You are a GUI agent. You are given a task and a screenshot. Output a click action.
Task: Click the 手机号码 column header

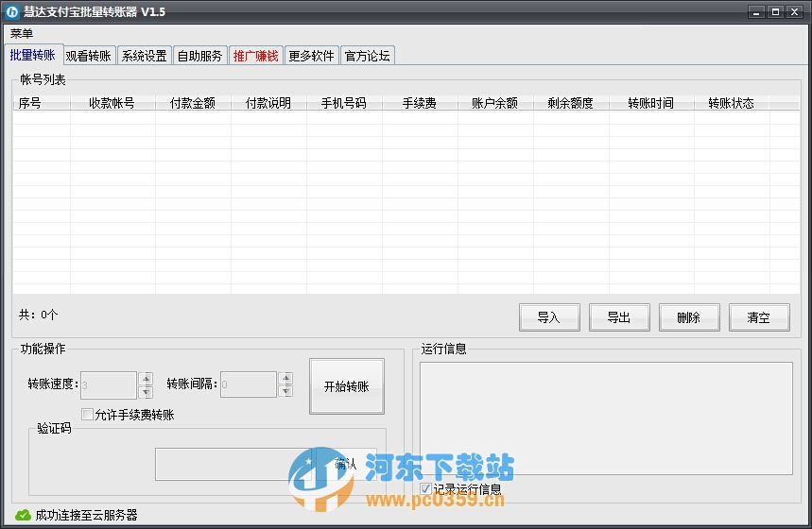tap(344, 103)
